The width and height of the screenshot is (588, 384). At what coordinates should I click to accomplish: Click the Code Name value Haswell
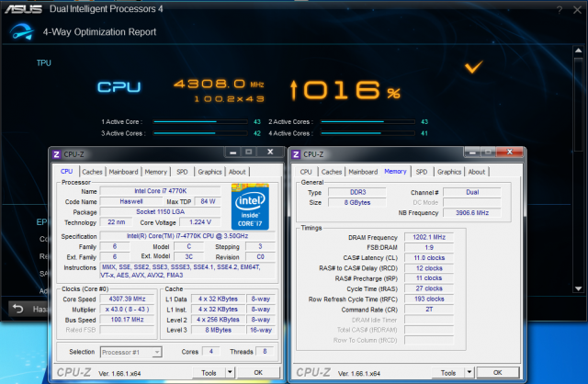point(131,202)
